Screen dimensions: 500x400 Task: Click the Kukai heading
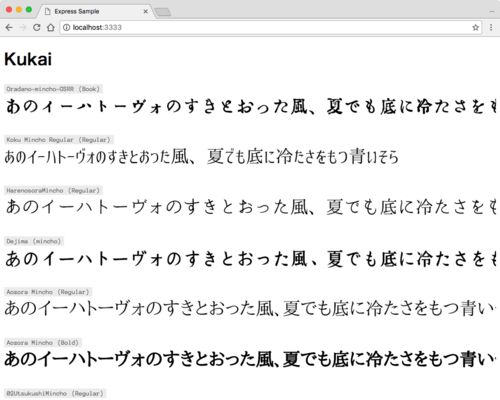28,60
